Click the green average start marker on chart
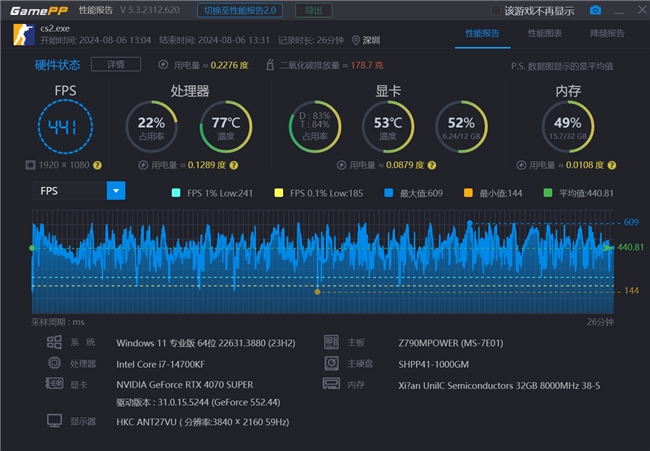Image resolution: width=650 pixels, height=451 pixels. click(x=32, y=248)
